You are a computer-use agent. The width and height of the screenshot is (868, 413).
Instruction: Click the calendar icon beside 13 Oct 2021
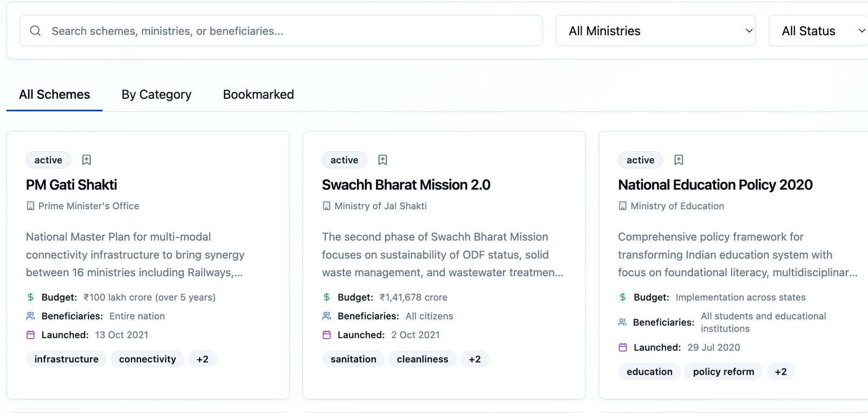click(30, 335)
